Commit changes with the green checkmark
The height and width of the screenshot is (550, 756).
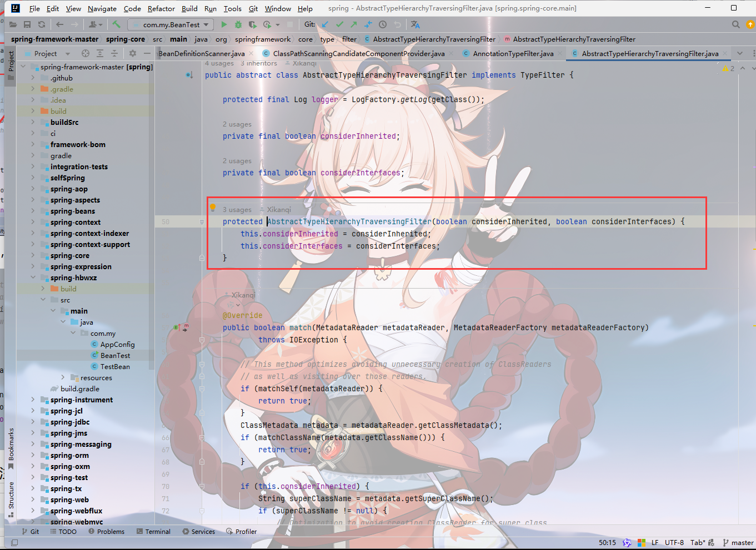[339, 24]
